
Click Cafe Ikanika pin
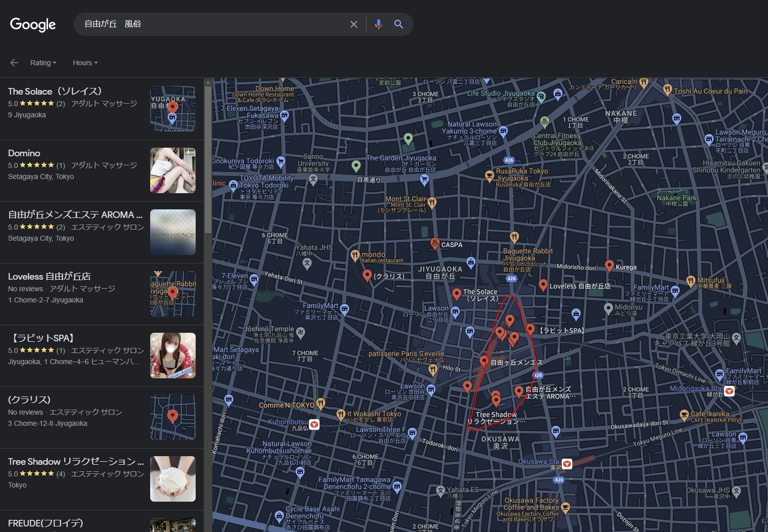click(684, 415)
